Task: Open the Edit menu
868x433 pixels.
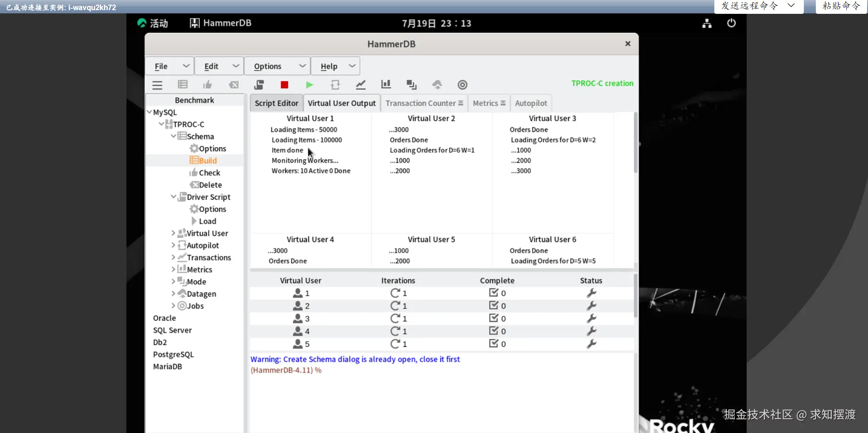Action: (220, 66)
